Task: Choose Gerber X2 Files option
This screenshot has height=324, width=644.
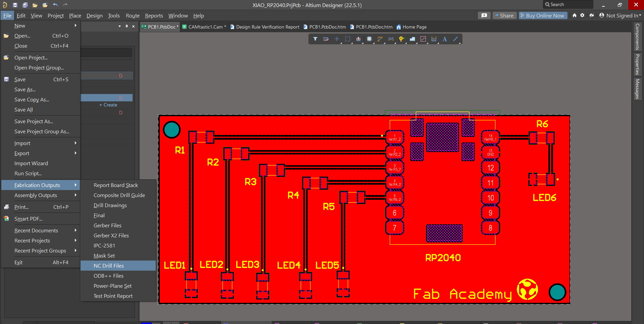Action: tap(118, 235)
